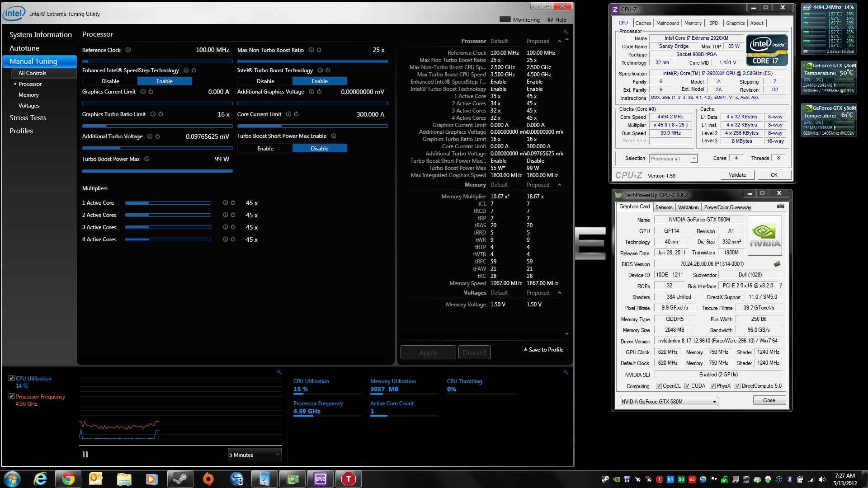
Task: Reset the Core Current Limit value
Action: 297,114
